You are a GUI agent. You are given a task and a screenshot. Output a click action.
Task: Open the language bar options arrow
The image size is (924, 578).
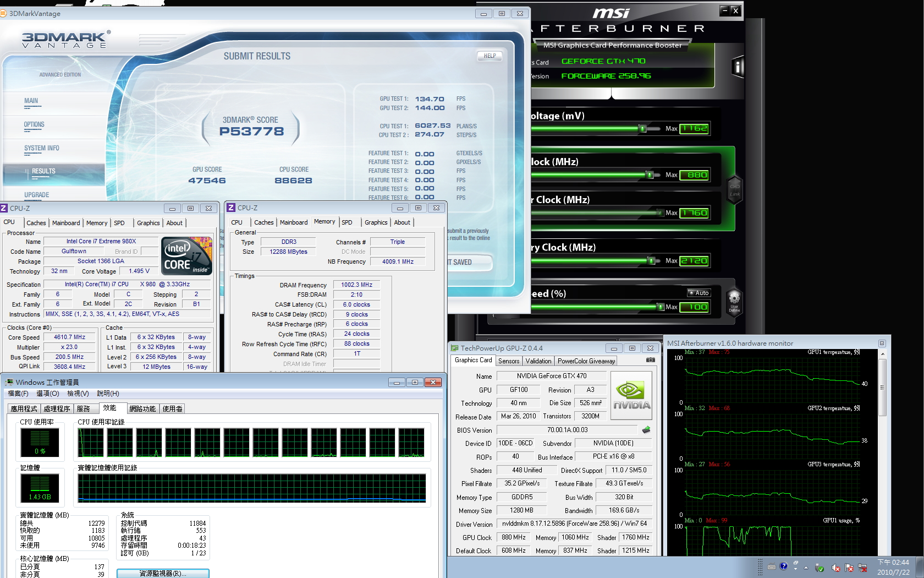coord(795,570)
